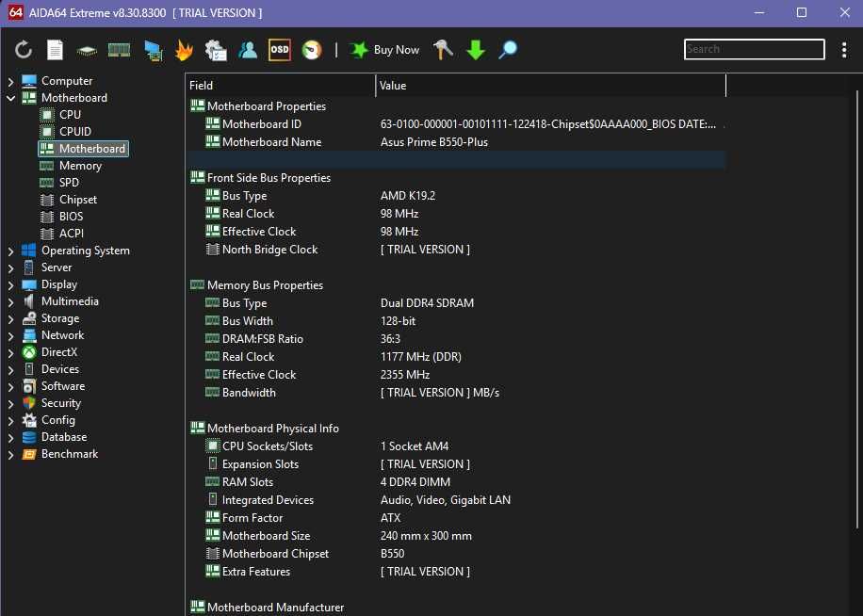
Task: Open the three-dot options menu
Action: (844, 50)
